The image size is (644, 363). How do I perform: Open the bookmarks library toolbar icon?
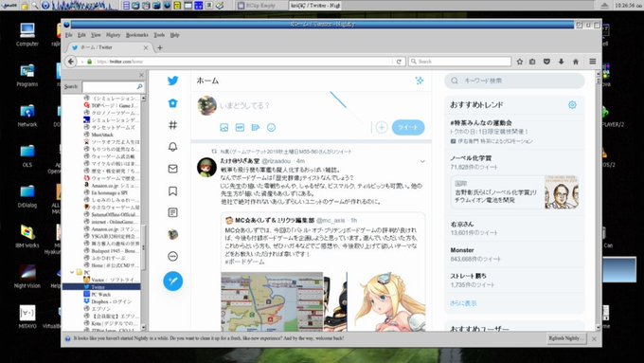[x=532, y=62]
